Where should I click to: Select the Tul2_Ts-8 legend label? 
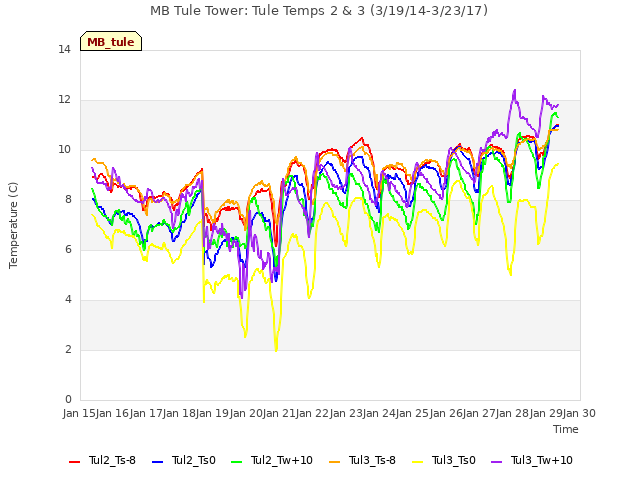[x=112, y=460]
